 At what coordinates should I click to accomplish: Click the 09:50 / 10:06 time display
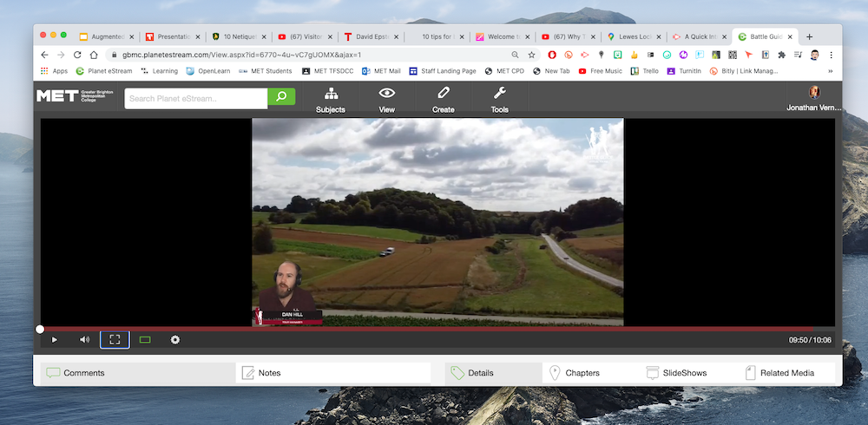click(x=810, y=340)
